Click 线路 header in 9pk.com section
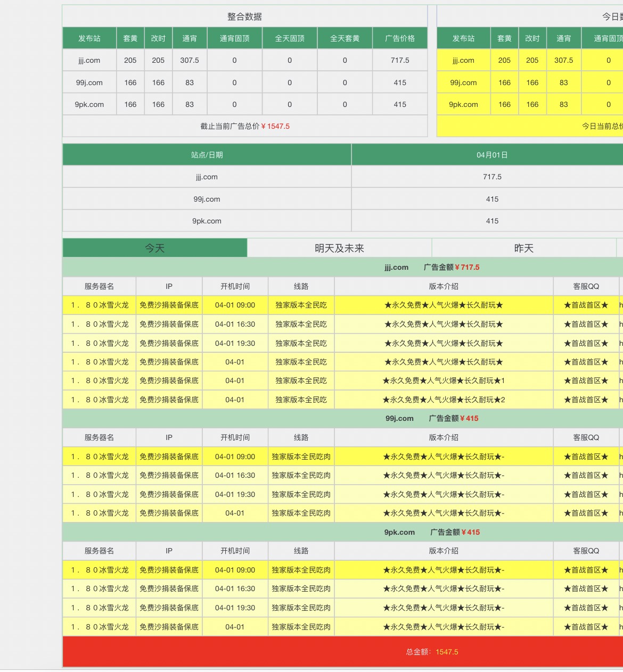623x672 pixels. click(x=301, y=551)
